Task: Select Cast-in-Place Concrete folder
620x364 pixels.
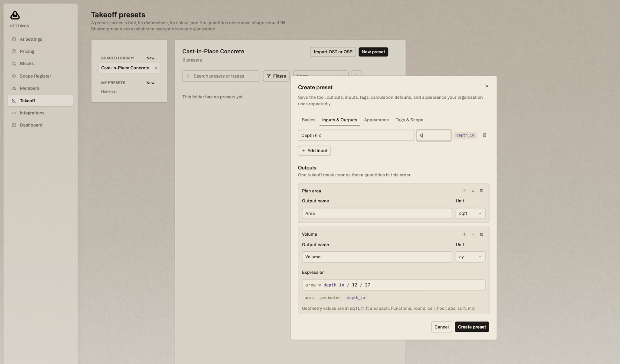Action: pyautogui.click(x=129, y=68)
